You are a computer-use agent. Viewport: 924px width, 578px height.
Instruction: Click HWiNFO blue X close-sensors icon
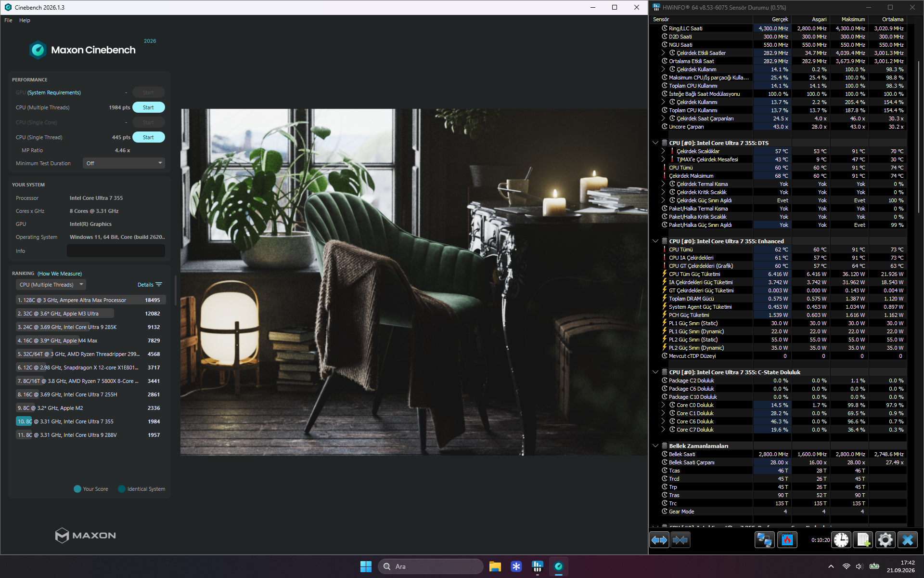click(x=908, y=540)
